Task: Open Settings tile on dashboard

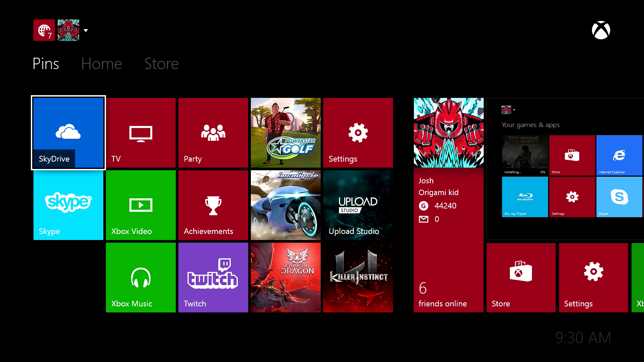Action: pyautogui.click(x=358, y=133)
